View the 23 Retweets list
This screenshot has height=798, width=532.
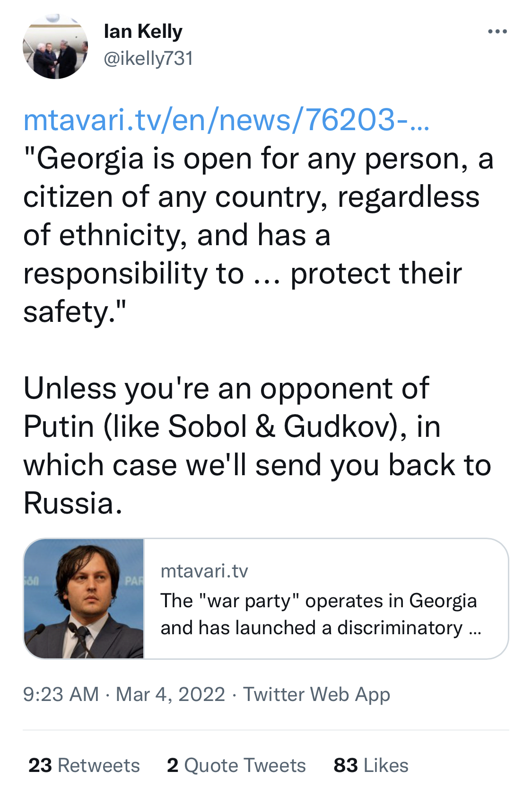tap(84, 765)
